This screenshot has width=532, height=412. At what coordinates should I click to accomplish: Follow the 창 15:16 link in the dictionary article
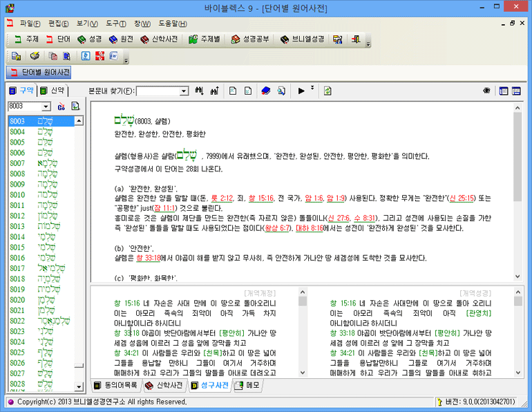click(x=261, y=198)
